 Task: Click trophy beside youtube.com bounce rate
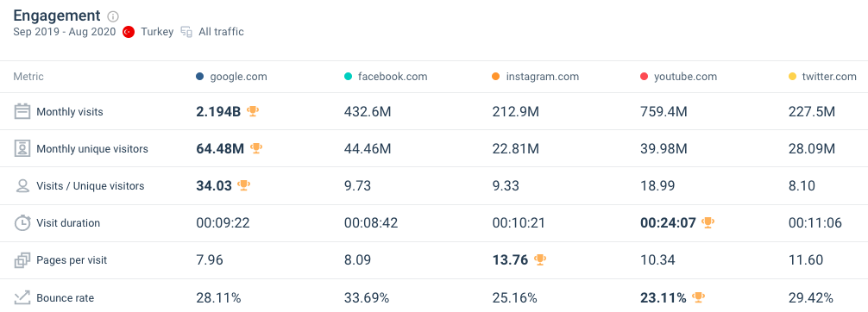pyautogui.click(x=699, y=297)
